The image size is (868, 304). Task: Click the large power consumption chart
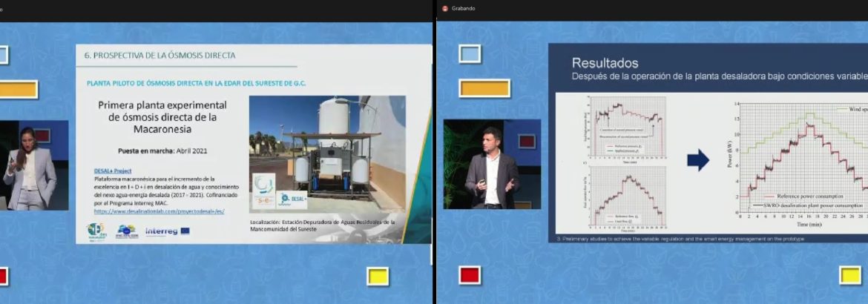[x=799, y=165]
